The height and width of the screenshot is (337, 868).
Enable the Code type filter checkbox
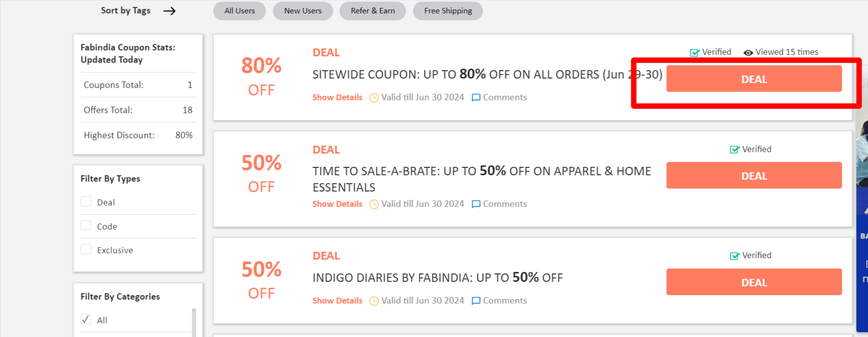point(86,225)
